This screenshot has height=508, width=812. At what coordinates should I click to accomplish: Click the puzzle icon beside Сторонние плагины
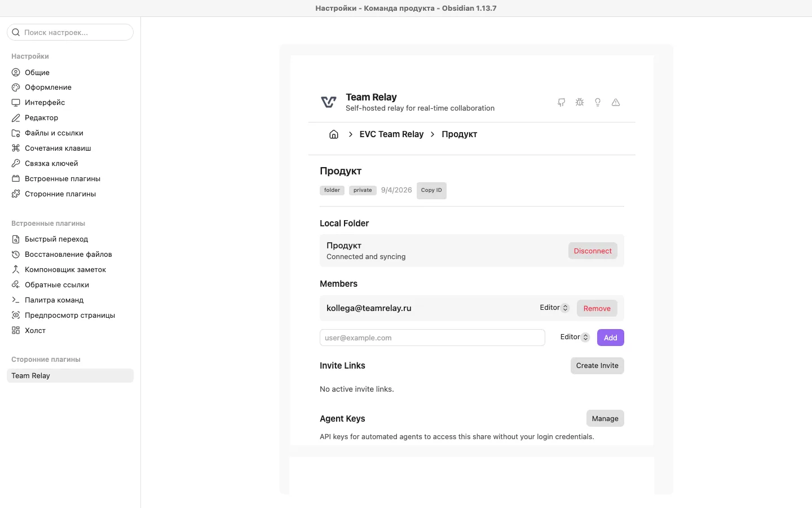click(16, 194)
